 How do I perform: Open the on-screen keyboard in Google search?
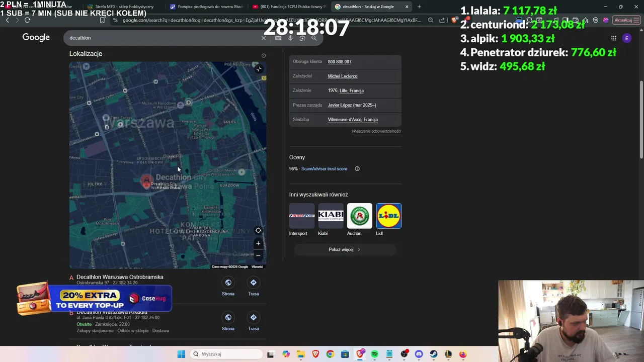[x=278, y=38]
